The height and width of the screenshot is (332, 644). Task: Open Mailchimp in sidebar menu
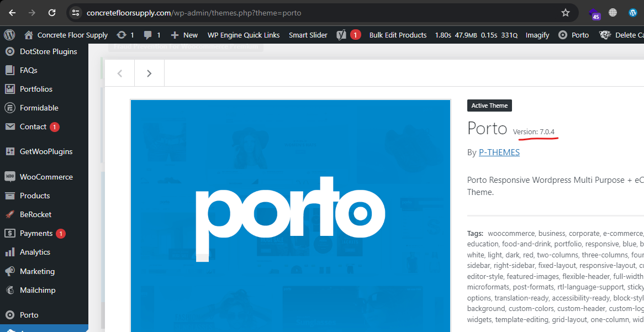click(x=44, y=290)
